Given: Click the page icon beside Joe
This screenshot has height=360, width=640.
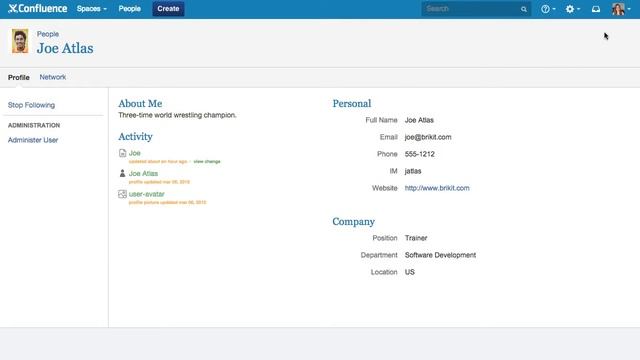Looking at the screenshot, I should (122, 153).
